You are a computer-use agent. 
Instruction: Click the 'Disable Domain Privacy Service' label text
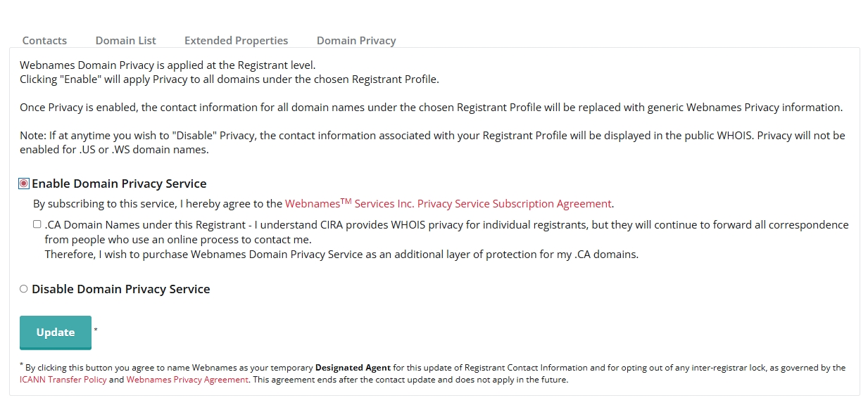121,289
